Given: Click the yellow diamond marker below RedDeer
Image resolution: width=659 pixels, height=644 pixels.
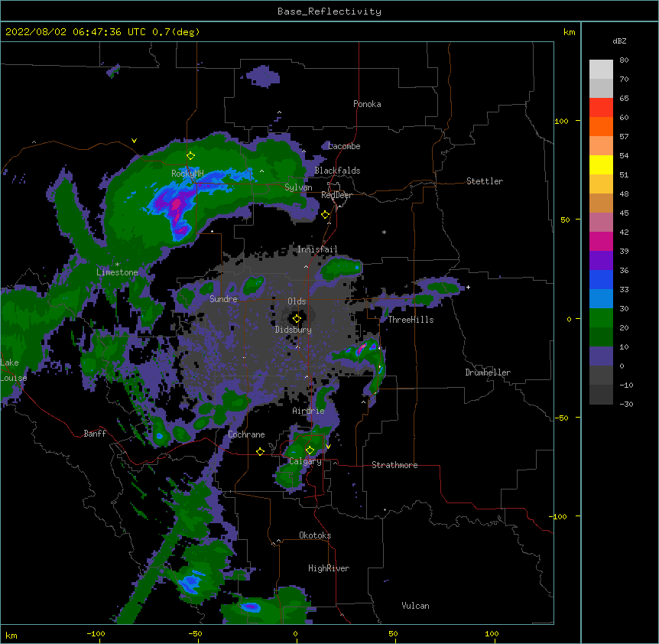Looking at the screenshot, I should pos(326,215).
